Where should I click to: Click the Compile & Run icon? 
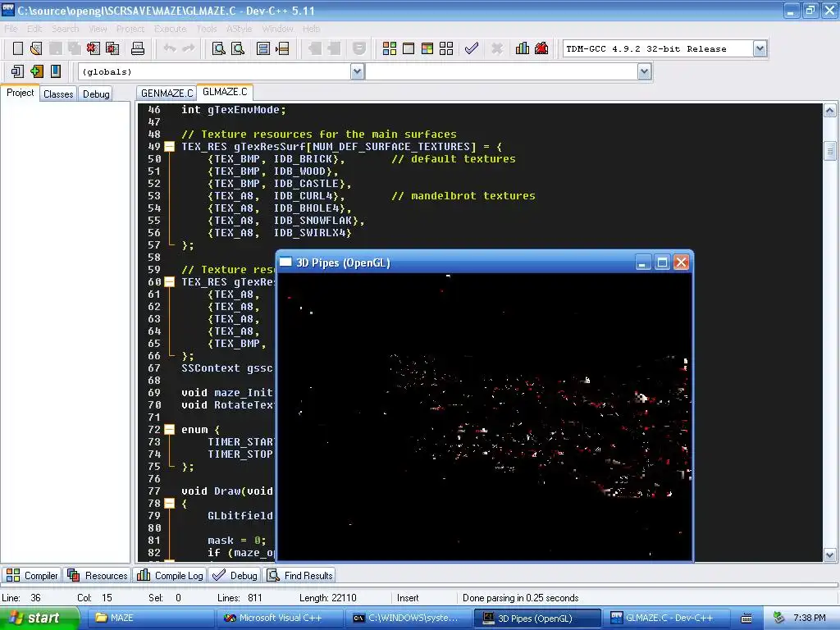427,48
